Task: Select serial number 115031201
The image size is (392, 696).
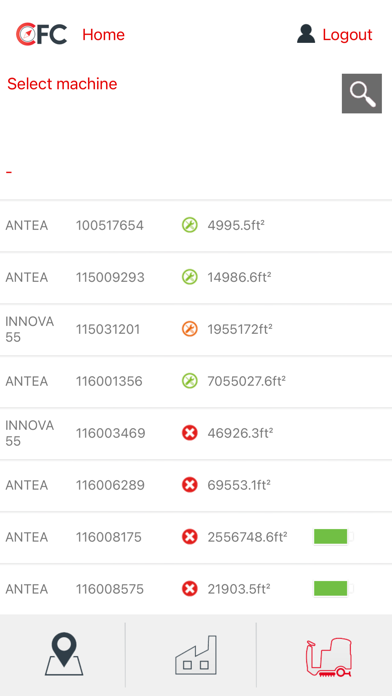Action: tap(108, 329)
